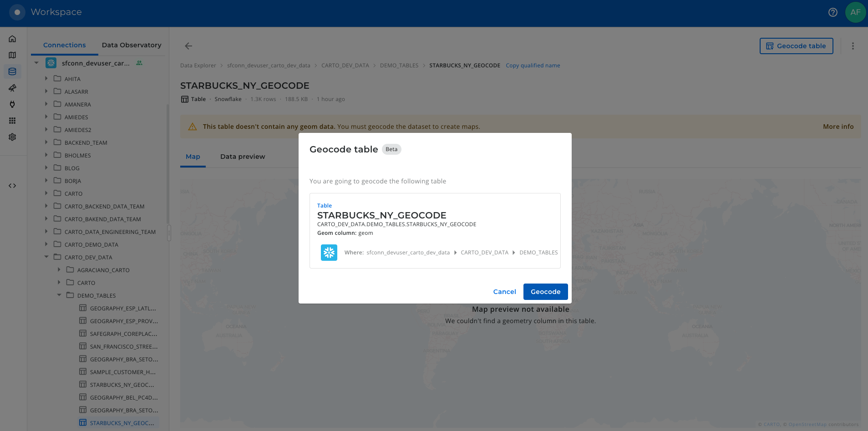Open the Maps icon in sidebar
The width and height of the screenshot is (868, 431).
click(12, 55)
